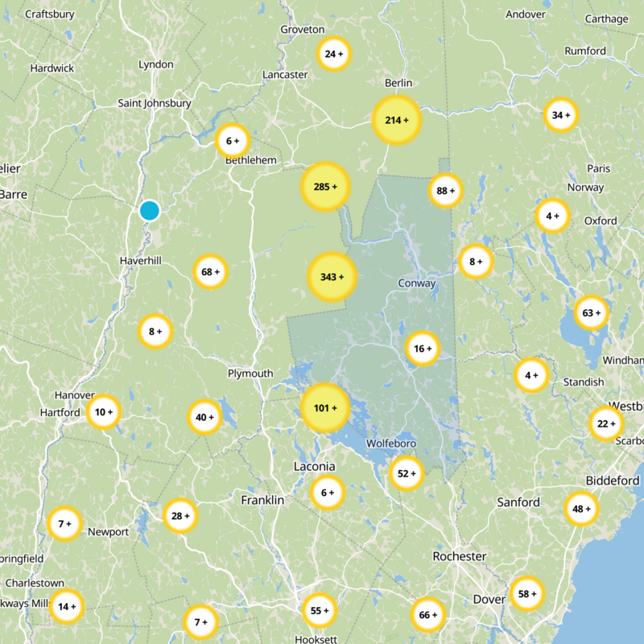Click the Wolfeboro map label
The height and width of the screenshot is (644, 644).
click(391, 444)
